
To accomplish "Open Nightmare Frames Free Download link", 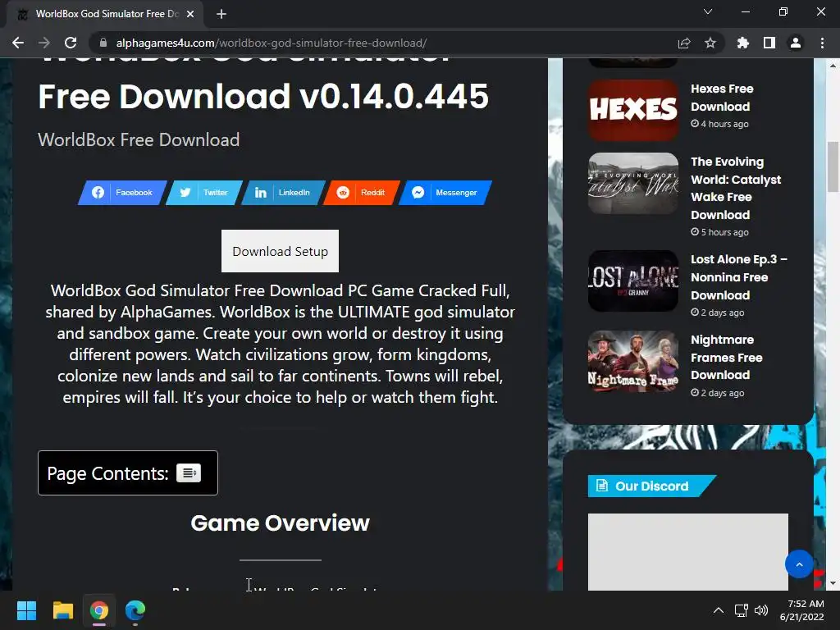I will click(x=727, y=358).
